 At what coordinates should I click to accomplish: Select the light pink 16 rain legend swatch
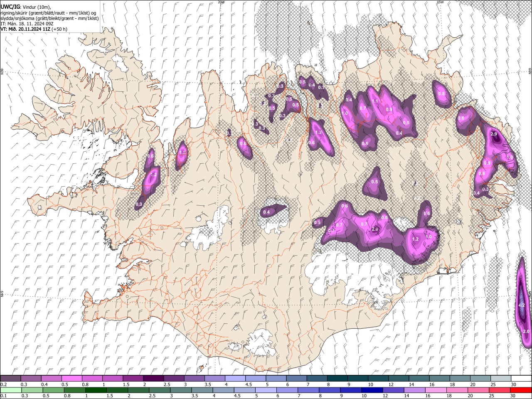(x=436, y=390)
